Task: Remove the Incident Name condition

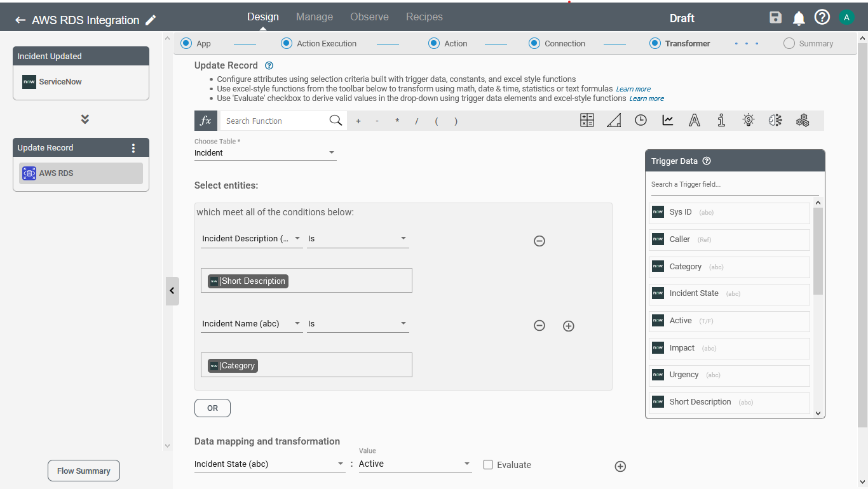Action: coord(539,326)
